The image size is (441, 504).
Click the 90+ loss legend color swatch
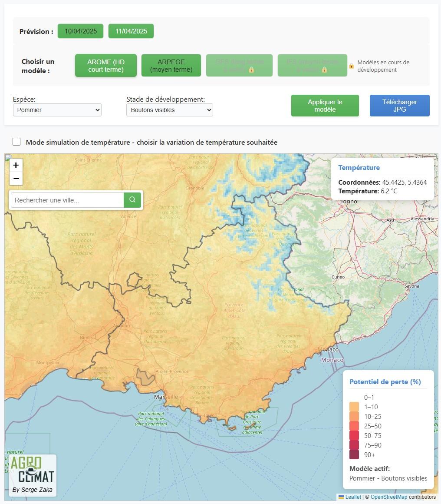coord(354,454)
